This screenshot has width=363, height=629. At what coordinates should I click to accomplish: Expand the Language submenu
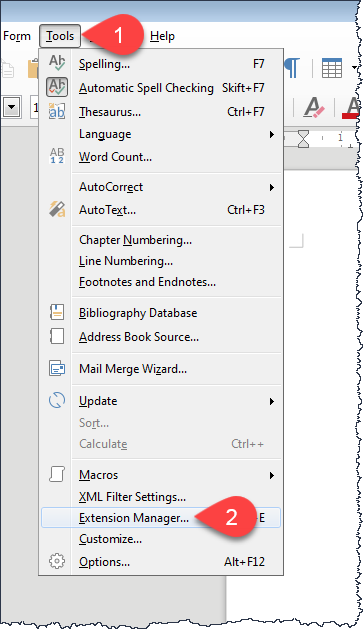(x=161, y=134)
